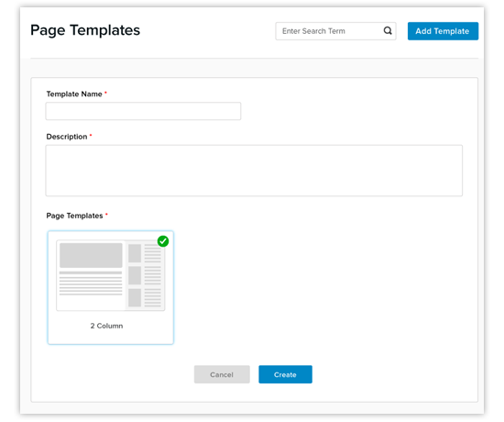
Task: Click the Add Template button
Action: coord(443,31)
